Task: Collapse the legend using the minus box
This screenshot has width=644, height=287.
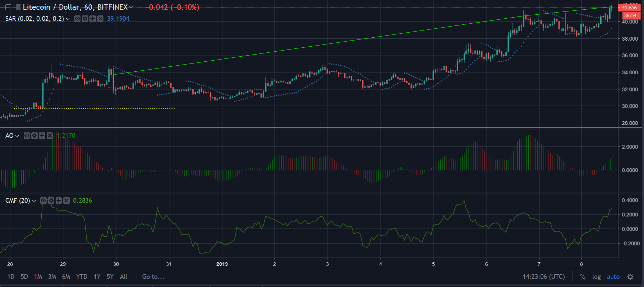Action: [8, 7]
